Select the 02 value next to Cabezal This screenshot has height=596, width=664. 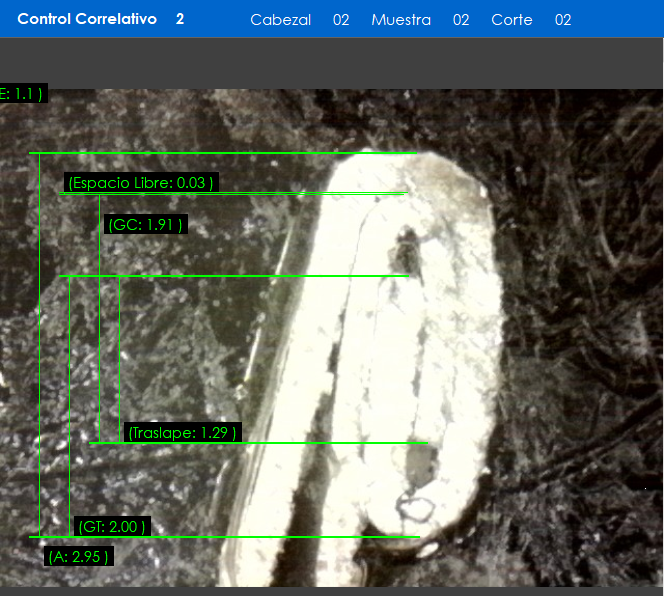(341, 20)
